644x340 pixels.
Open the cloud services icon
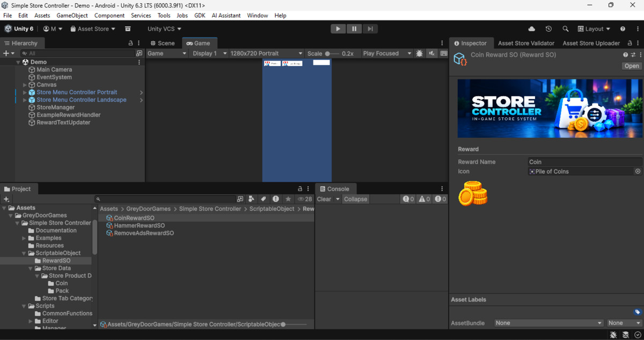[532, 29]
